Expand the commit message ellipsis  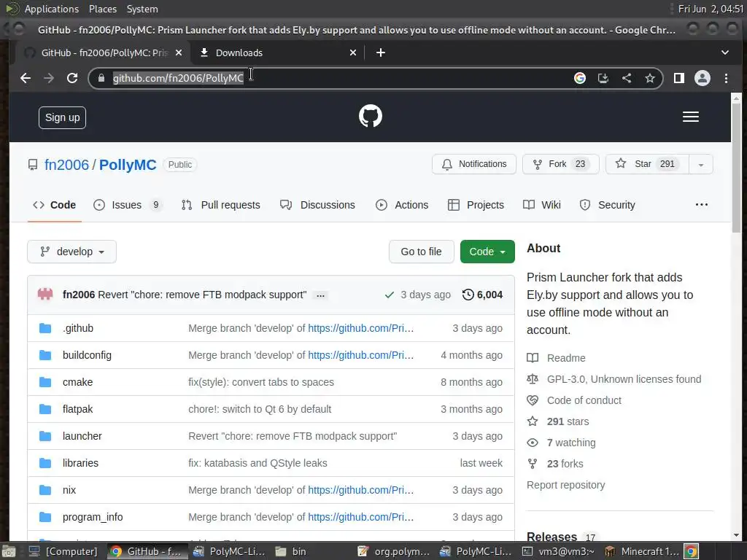point(321,296)
